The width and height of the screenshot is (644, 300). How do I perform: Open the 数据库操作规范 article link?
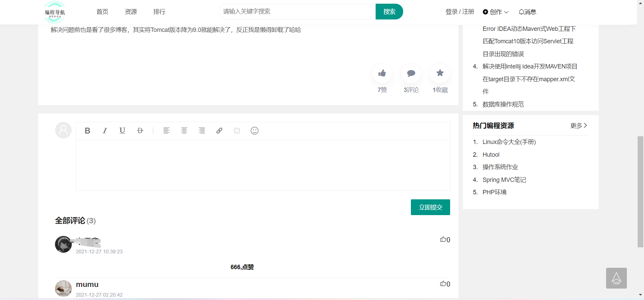click(x=503, y=104)
